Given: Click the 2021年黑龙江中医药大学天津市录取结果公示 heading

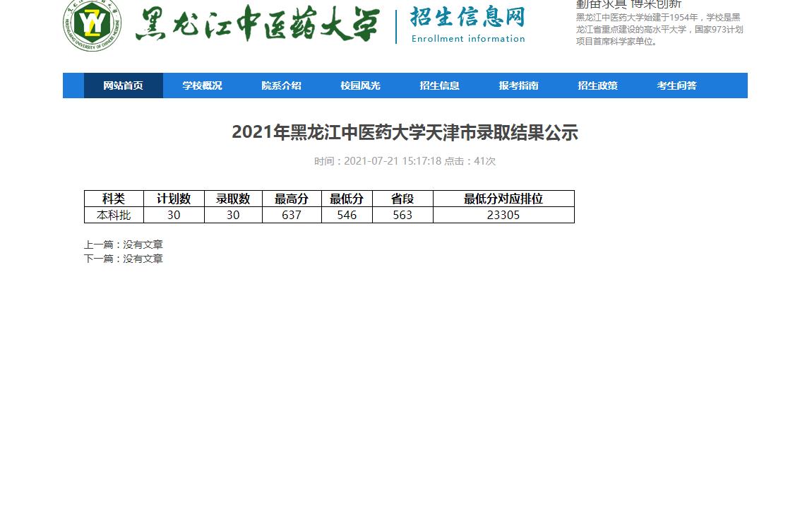Looking at the screenshot, I should [405, 133].
